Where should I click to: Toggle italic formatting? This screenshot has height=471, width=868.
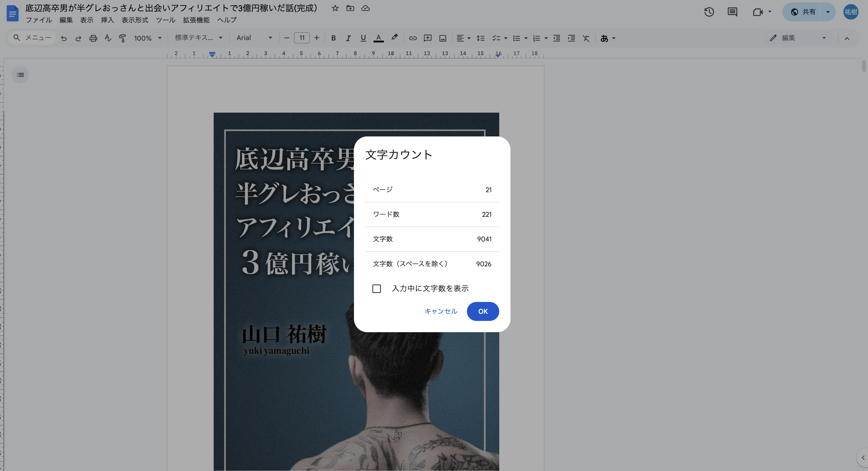(348, 38)
